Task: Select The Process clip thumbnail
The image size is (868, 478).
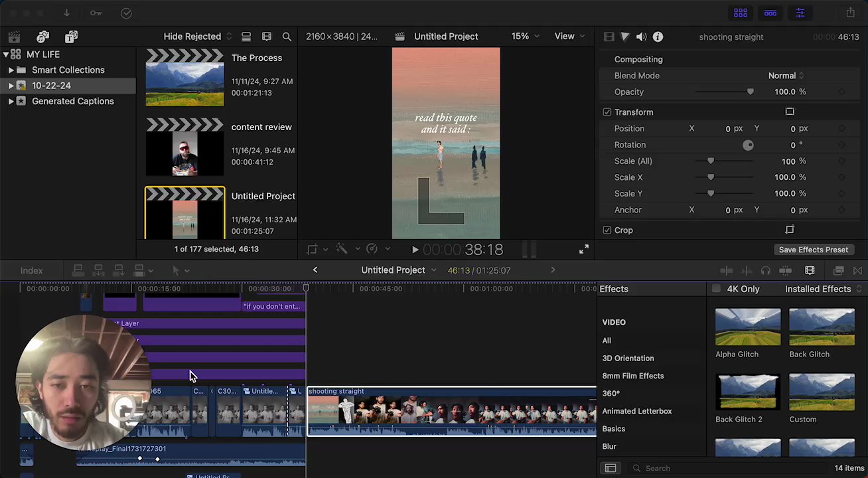Action: click(x=185, y=78)
